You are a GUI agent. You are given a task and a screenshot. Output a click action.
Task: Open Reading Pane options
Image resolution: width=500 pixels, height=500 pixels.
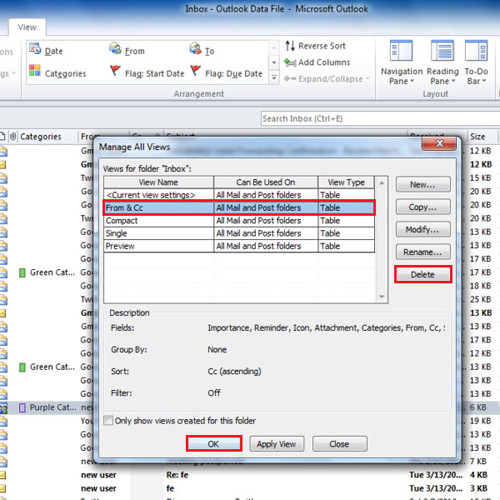442,63
